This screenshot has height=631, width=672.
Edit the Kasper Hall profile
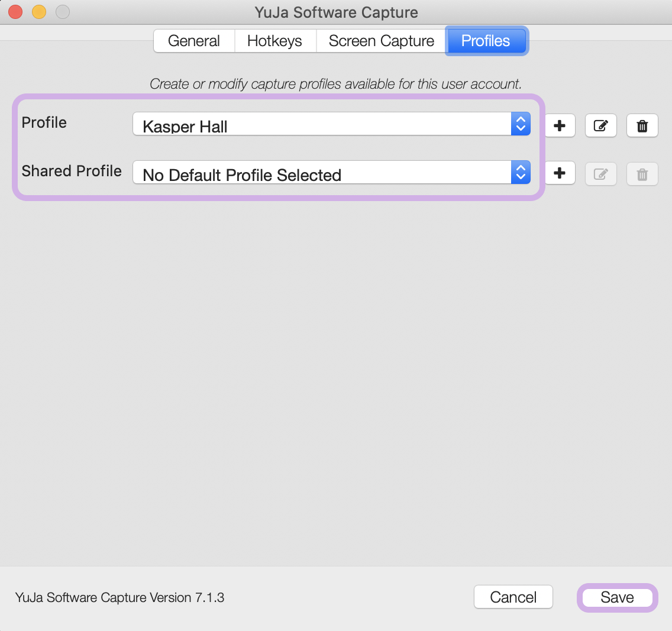click(x=601, y=125)
